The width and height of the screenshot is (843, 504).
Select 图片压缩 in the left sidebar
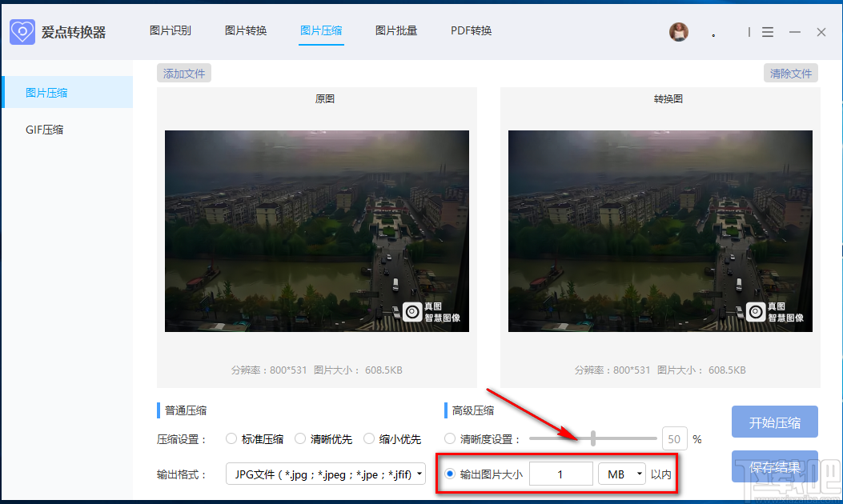tap(68, 93)
